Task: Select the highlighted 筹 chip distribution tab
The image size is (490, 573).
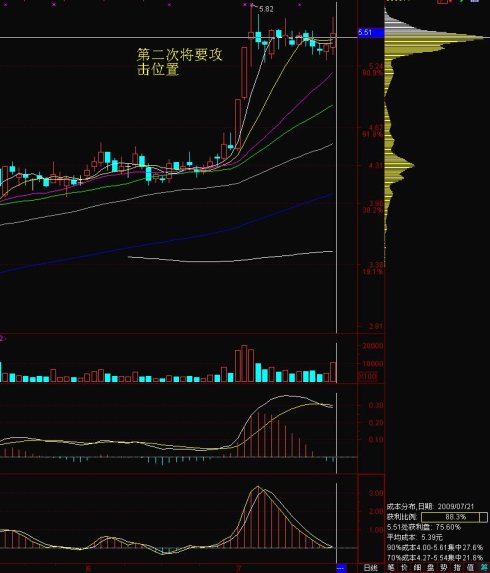Action: point(484,568)
